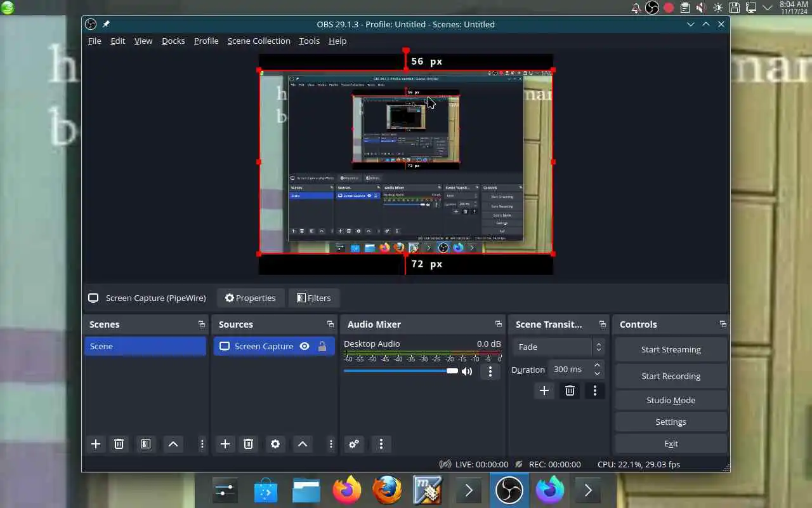This screenshot has width=812, height=508.
Task: Open System Settings from the taskbar
Action: [225, 490]
